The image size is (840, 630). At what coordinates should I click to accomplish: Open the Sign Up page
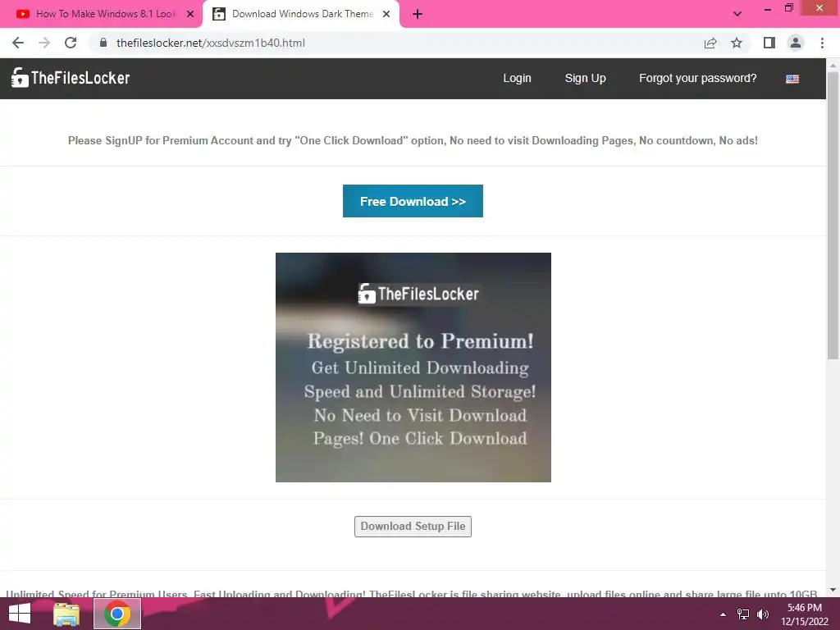(585, 78)
